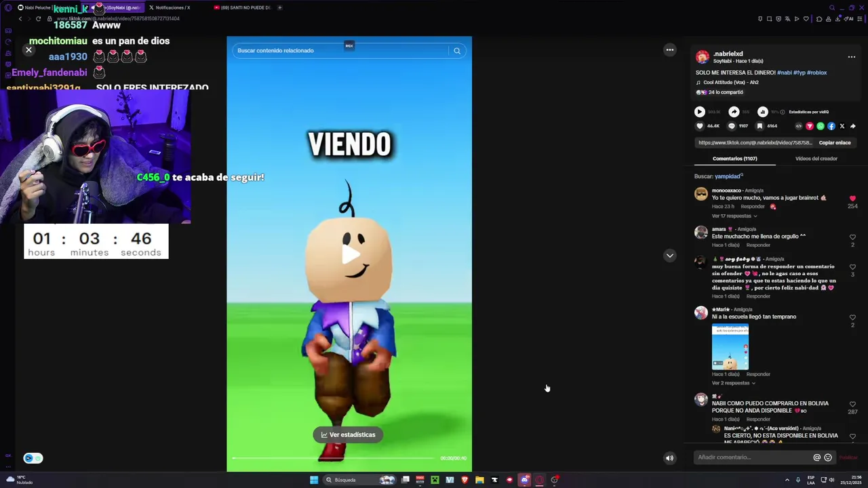The height and width of the screenshot is (488, 868).
Task: Open the Brave browser taskbar icon
Action: (x=465, y=480)
